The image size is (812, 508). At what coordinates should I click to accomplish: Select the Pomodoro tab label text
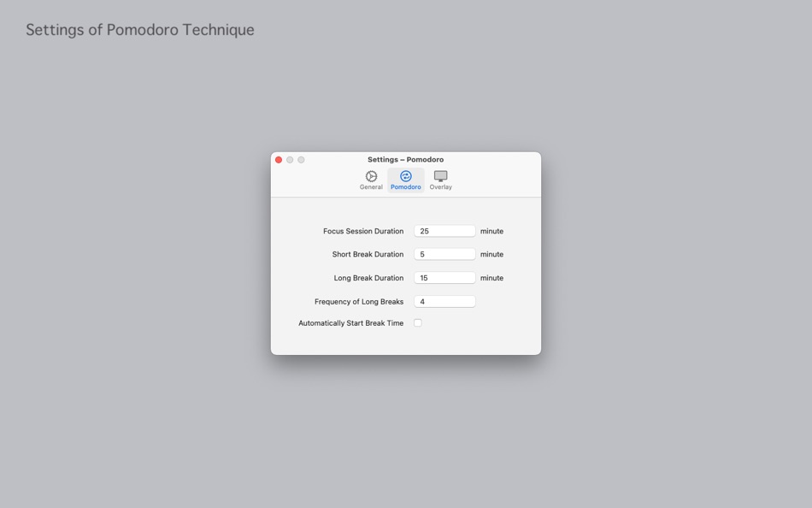coord(406,187)
